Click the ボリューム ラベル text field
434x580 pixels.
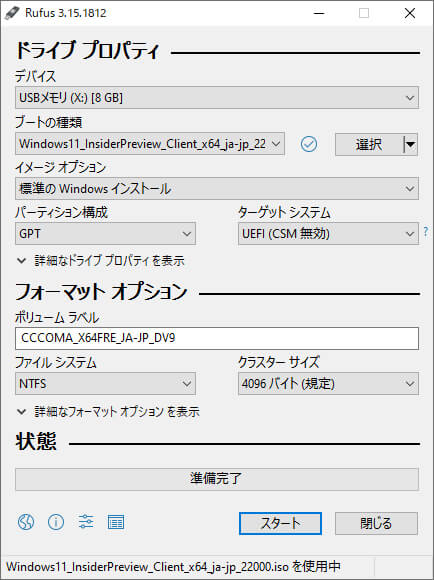(x=217, y=338)
